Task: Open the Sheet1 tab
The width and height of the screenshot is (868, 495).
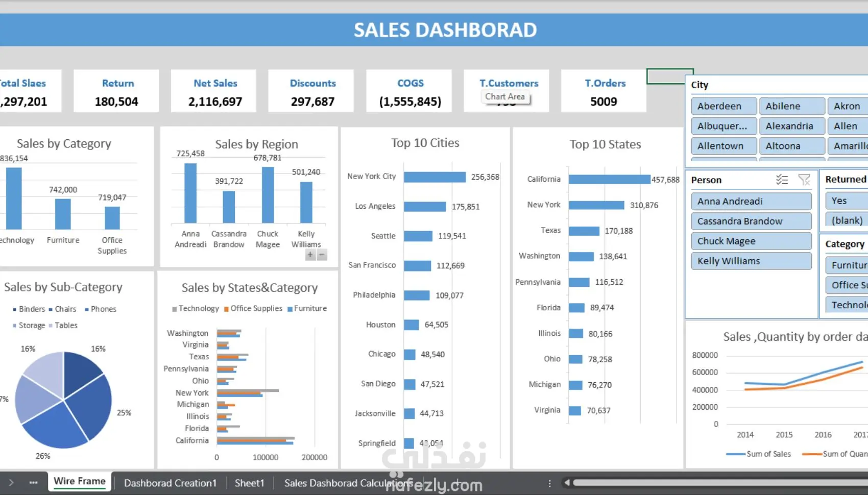Action: click(x=249, y=483)
